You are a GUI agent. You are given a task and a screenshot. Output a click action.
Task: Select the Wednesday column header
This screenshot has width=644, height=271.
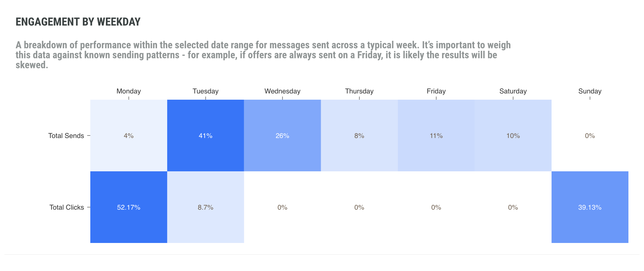coord(282,91)
